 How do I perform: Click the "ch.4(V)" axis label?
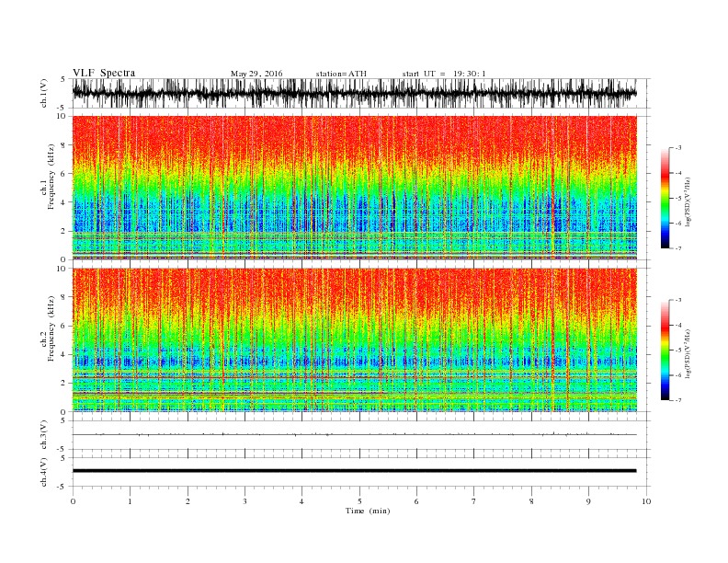point(44,472)
